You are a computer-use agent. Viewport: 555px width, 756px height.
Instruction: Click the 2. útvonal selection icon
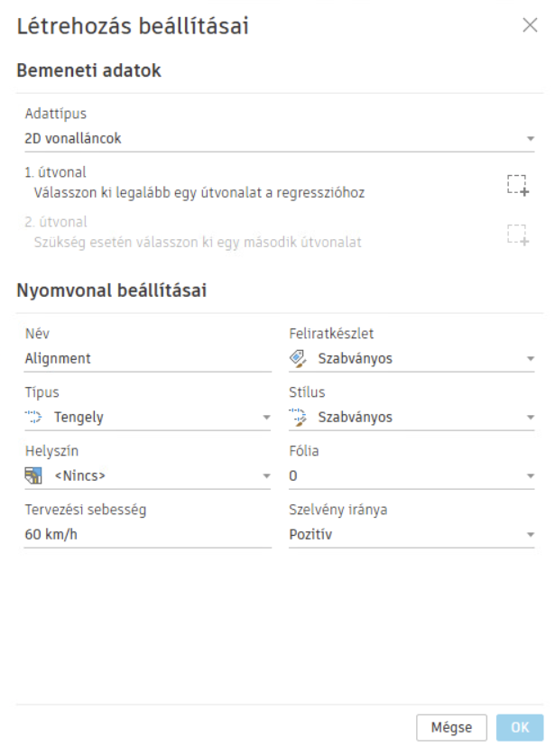(515, 235)
